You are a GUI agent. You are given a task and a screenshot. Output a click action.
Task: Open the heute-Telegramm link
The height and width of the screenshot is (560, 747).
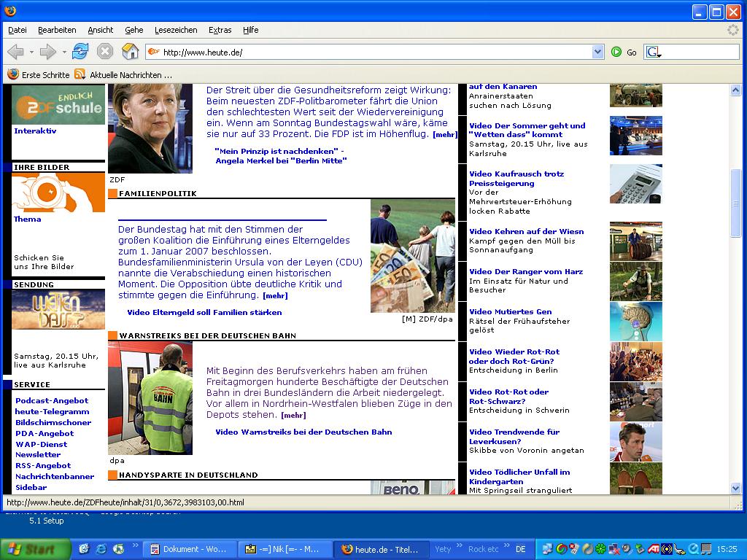[x=52, y=412]
